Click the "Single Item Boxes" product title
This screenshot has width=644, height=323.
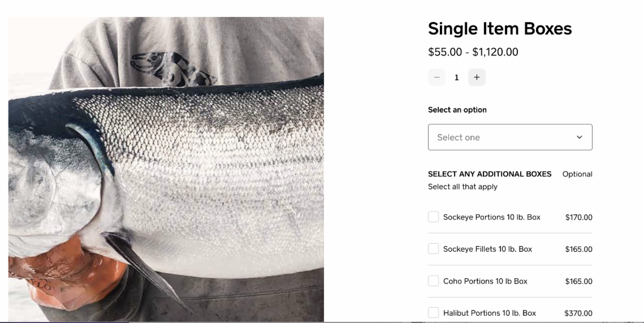[500, 29]
